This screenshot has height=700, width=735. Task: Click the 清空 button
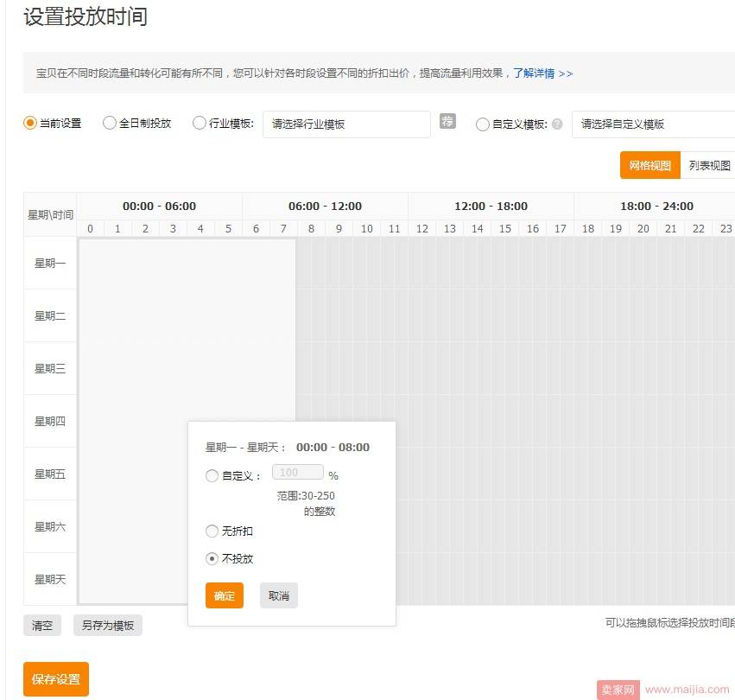click(42, 626)
